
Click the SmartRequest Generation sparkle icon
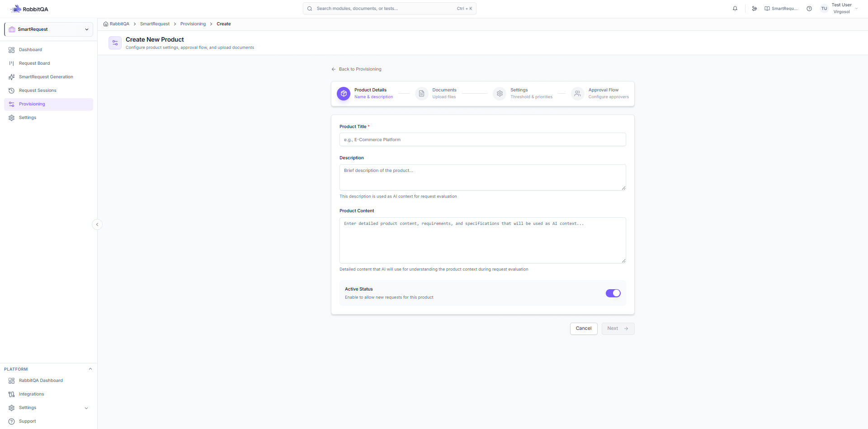12,77
